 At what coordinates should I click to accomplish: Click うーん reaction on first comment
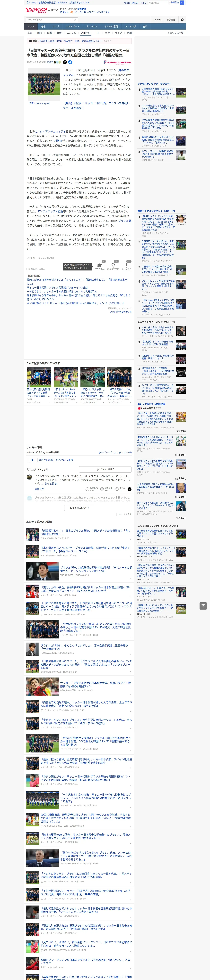point(120,489)
